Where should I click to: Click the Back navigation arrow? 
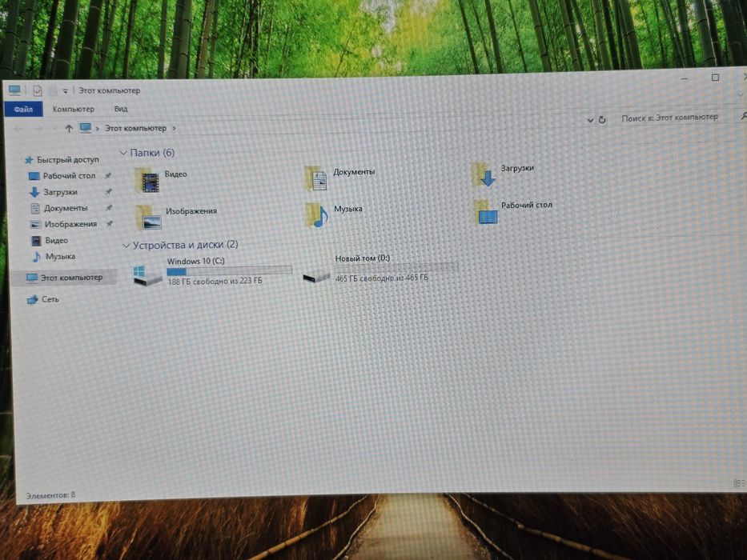[18, 129]
